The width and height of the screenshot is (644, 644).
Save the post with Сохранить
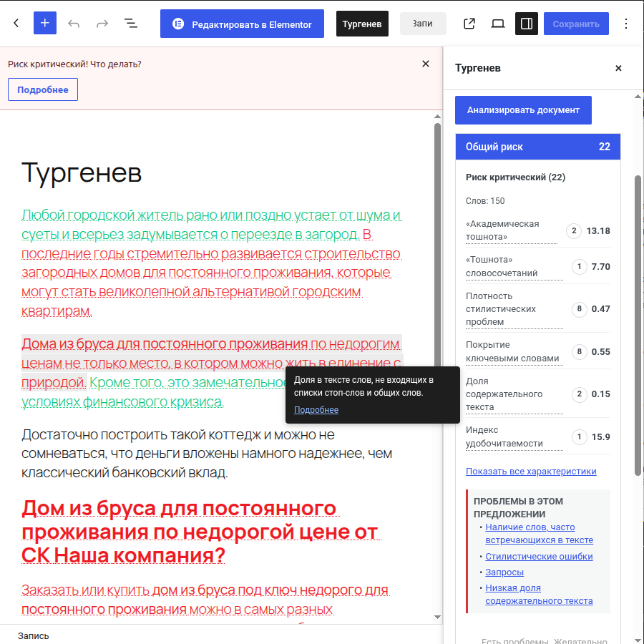(576, 24)
